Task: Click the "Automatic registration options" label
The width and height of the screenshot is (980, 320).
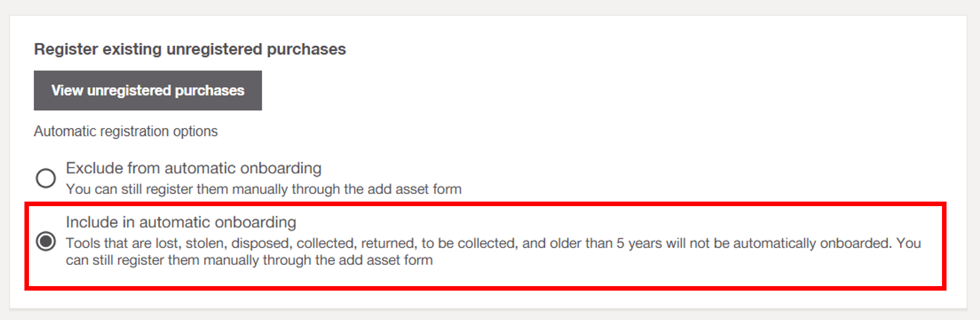Action: tap(126, 132)
